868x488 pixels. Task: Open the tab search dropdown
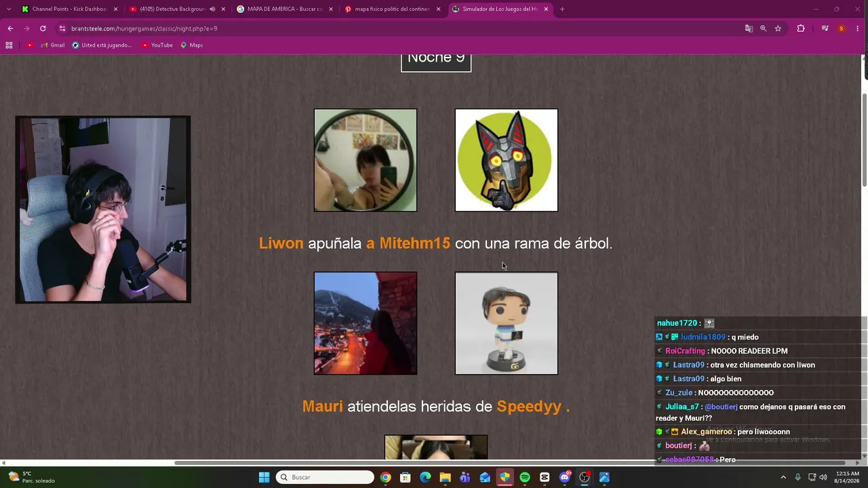coord(9,9)
